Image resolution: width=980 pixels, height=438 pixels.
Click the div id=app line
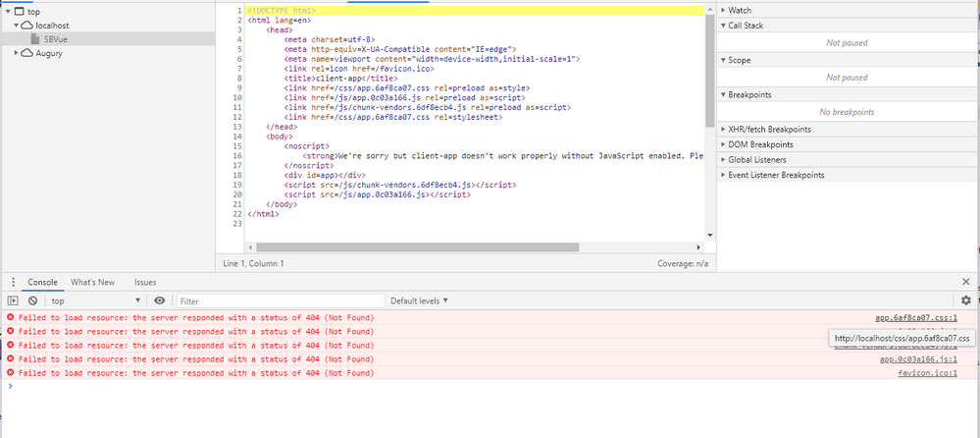click(x=325, y=175)
